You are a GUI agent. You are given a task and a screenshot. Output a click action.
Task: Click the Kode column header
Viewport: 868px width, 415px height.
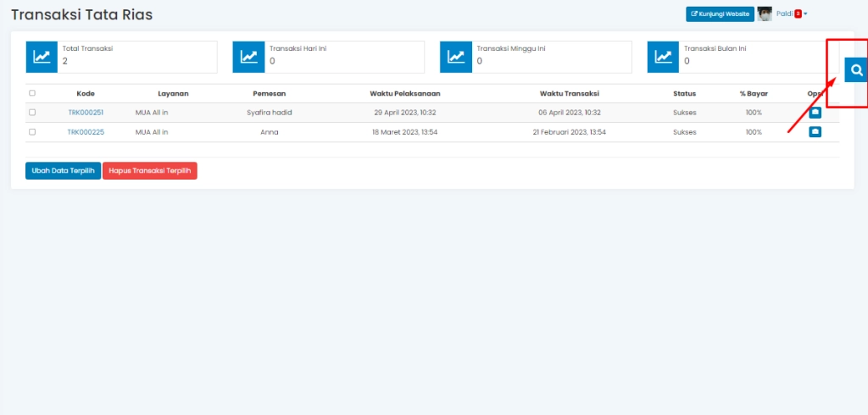tap(86, 93)
